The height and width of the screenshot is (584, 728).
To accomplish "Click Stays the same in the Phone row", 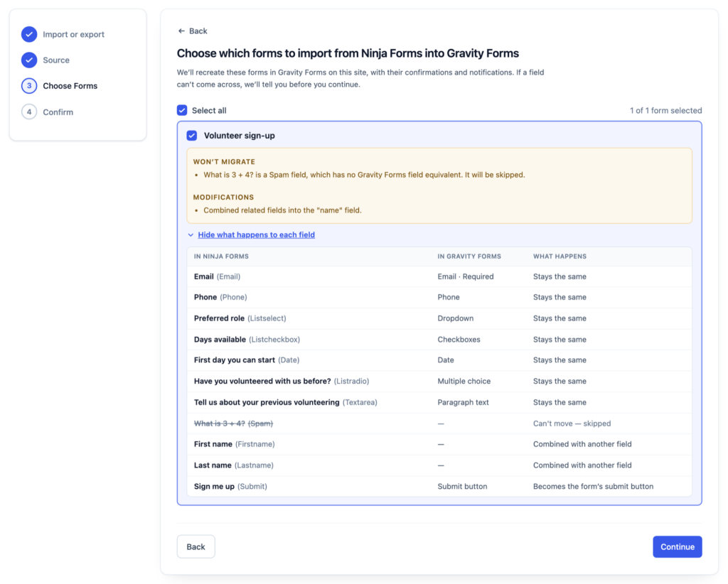I will [x=560, y=297].
